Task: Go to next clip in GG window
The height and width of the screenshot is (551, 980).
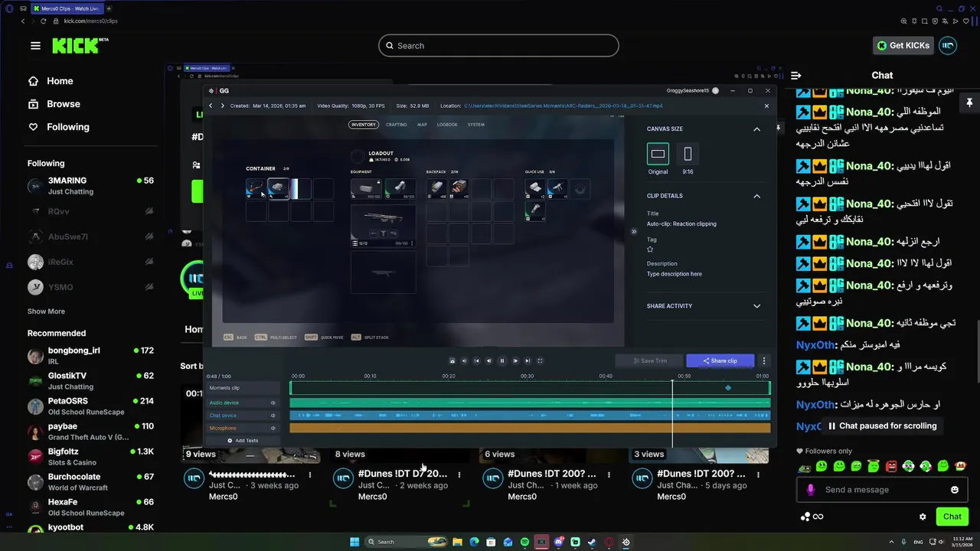Action: [222, 106]
